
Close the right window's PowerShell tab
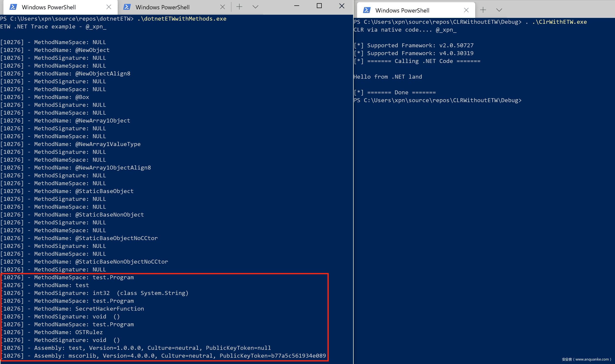[x=466, y=10]
